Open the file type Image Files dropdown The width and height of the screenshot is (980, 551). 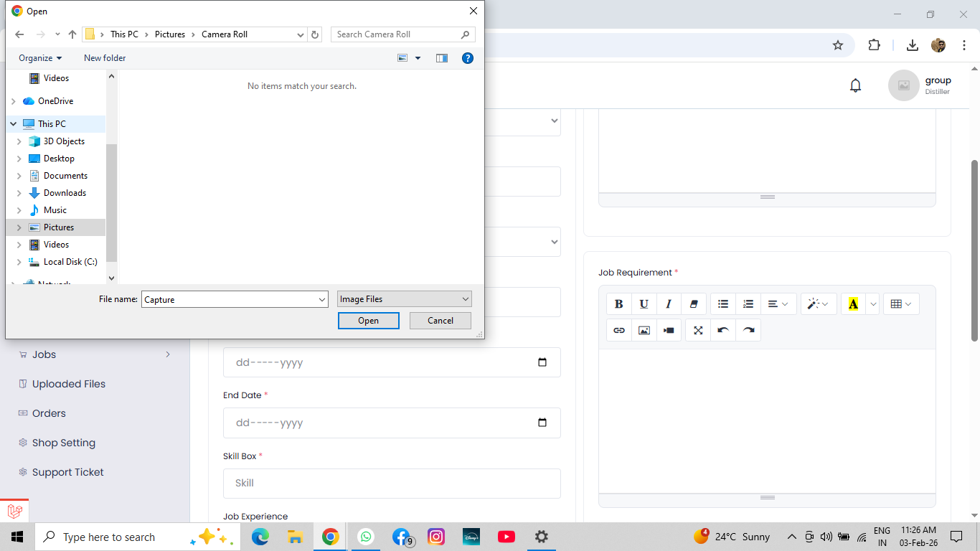(x=405, y=299)
